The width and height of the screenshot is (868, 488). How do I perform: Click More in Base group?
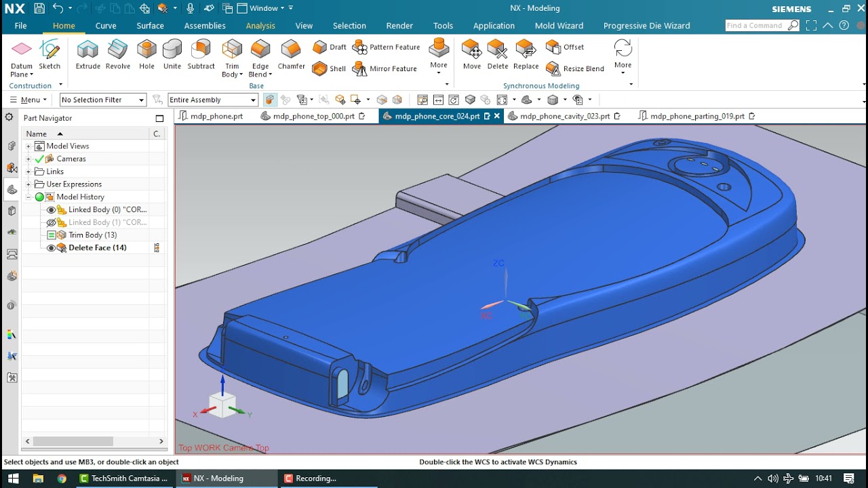(x=439, y=55)
